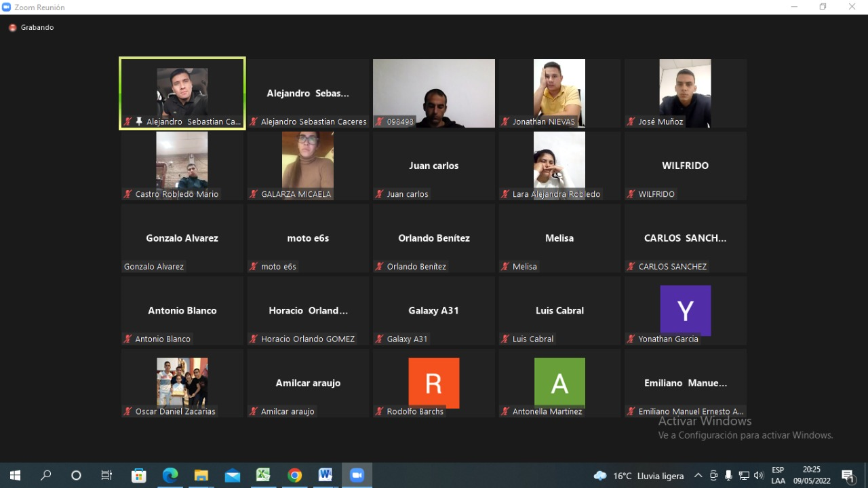
Task: Click the muted mic icon beside José Muñoz
Action: tap(631, 122)
